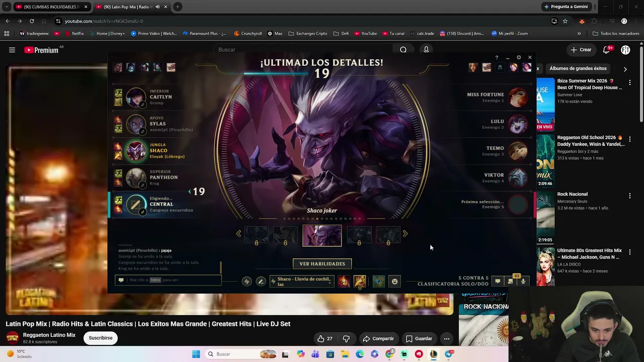Open the Crunchyroll bookmark
Screen dimensions: 644x362
(x=248, y=34)
